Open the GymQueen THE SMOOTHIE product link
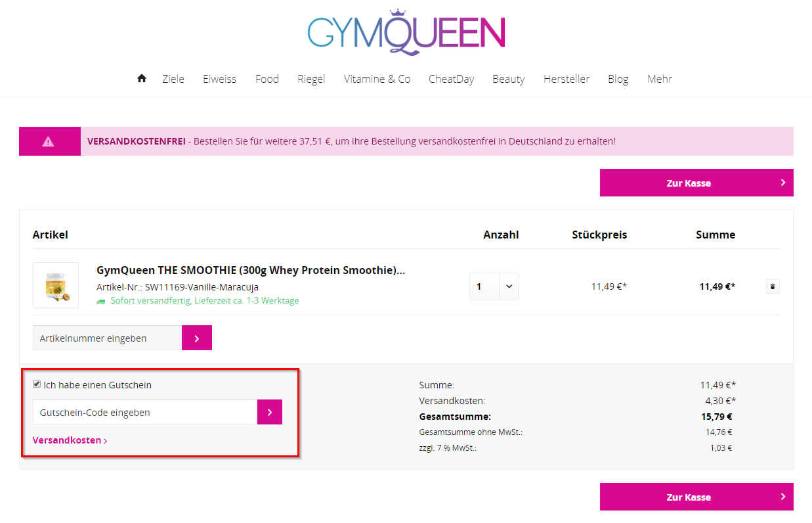This screenshot has width=812, height=523. point(251,270)
